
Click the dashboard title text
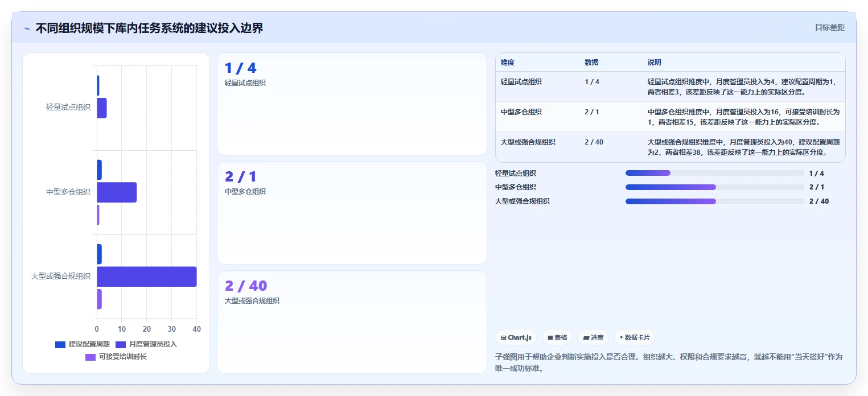[x=149, y=28]
